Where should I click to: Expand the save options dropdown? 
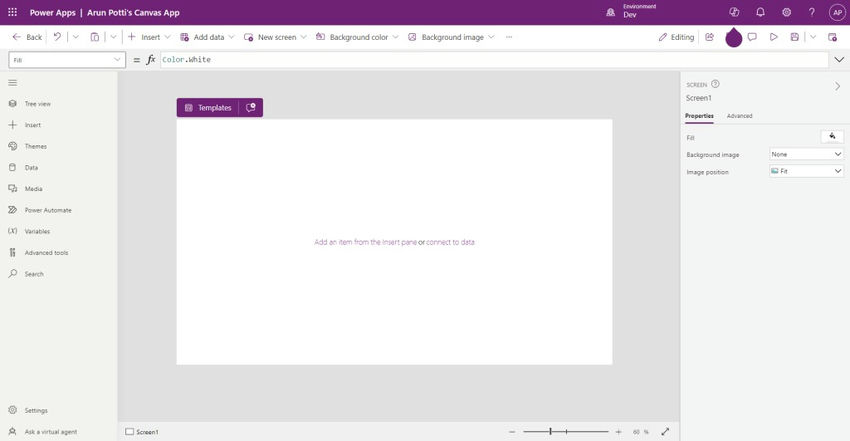[x=813, y=37]
